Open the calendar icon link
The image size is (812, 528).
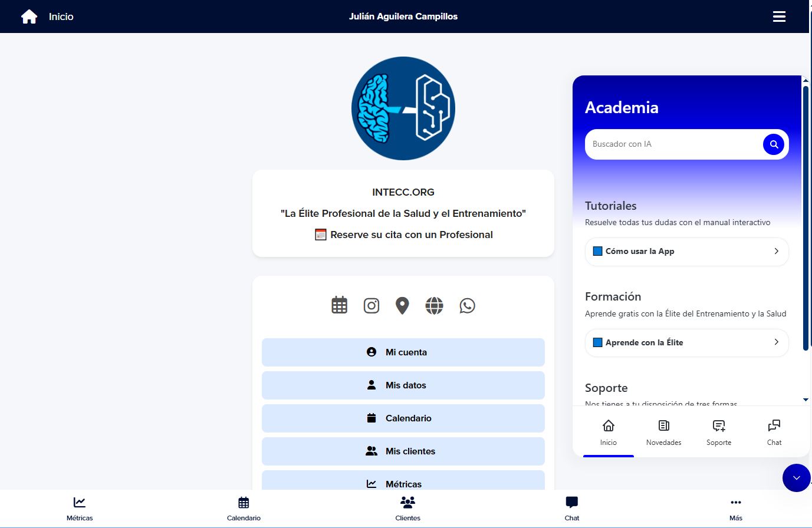(340, 305)
